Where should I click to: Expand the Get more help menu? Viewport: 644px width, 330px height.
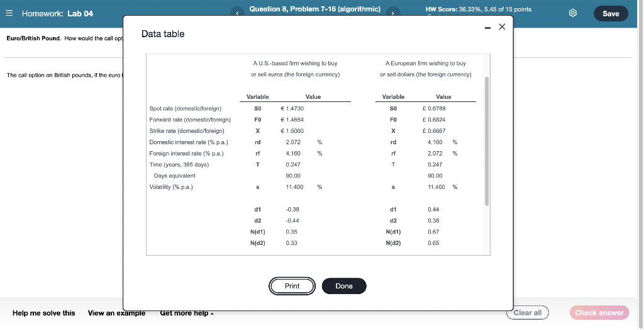click(187, 313)
